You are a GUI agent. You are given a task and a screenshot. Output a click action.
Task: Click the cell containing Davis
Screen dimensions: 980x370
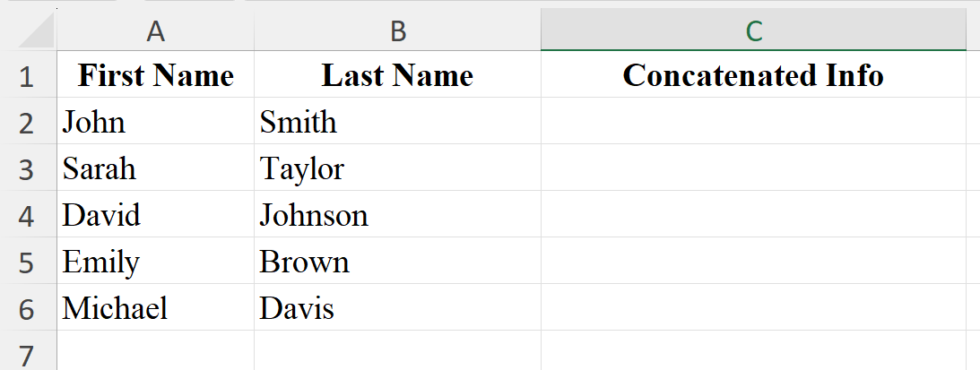tap(397, 308)
